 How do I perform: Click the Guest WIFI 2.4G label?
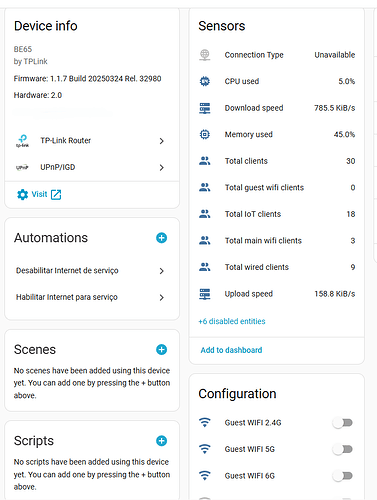click(x=253, y=423)
